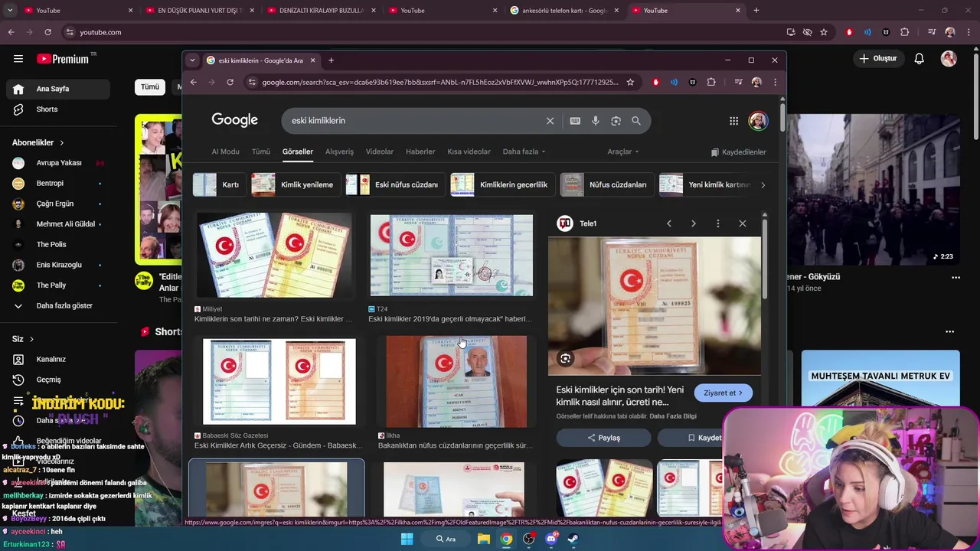Start Google voice search microphone

pos(595,121)
